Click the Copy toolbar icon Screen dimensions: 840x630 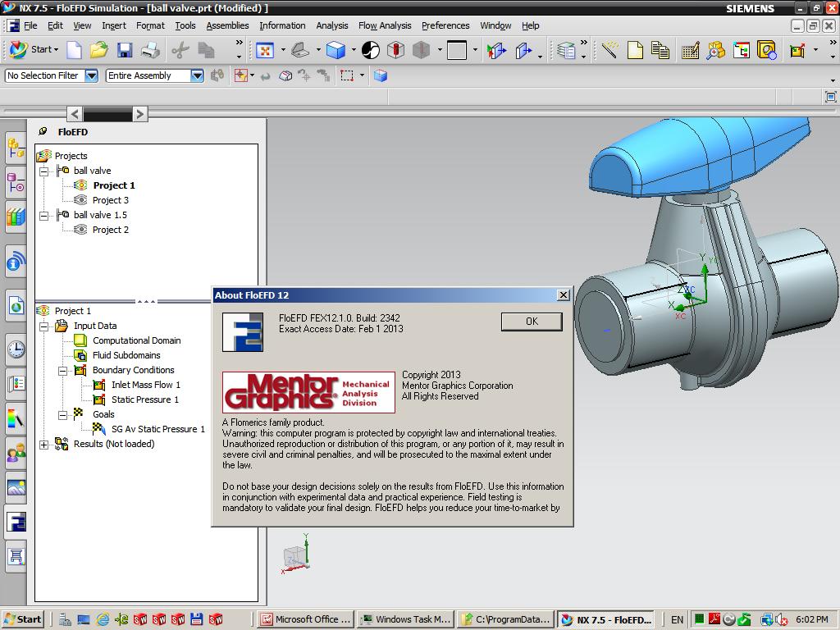pos(208,51)
